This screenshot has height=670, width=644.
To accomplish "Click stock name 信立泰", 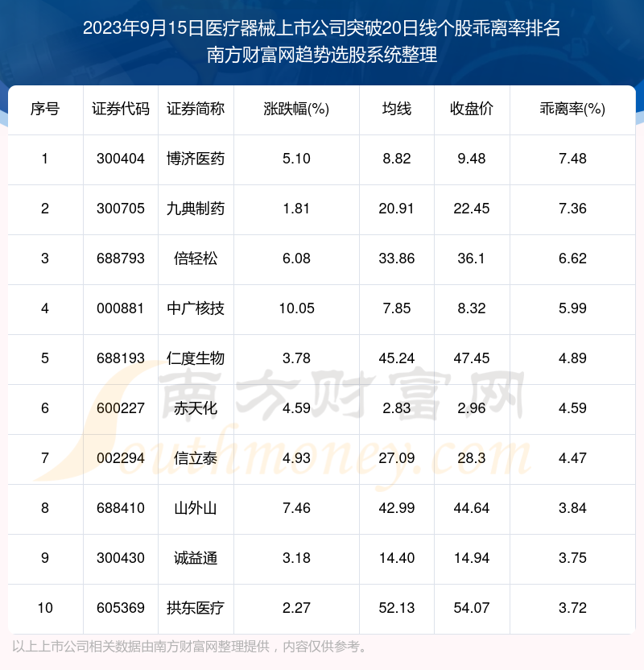I will click(x=196, y=458).
